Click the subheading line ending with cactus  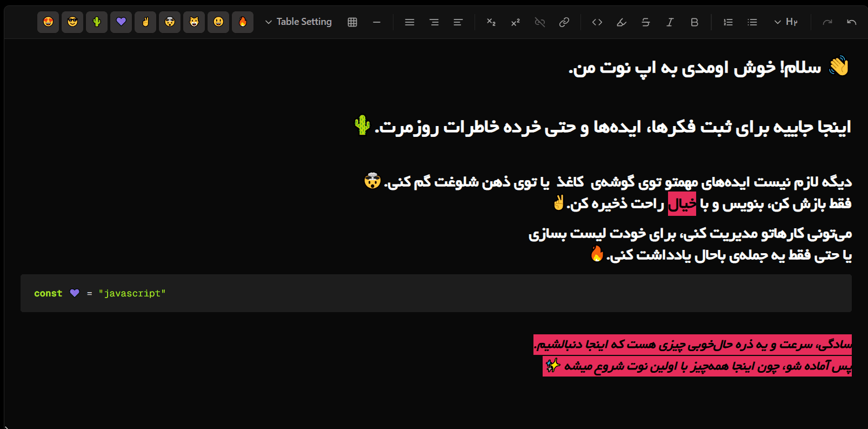coord(602,127)
